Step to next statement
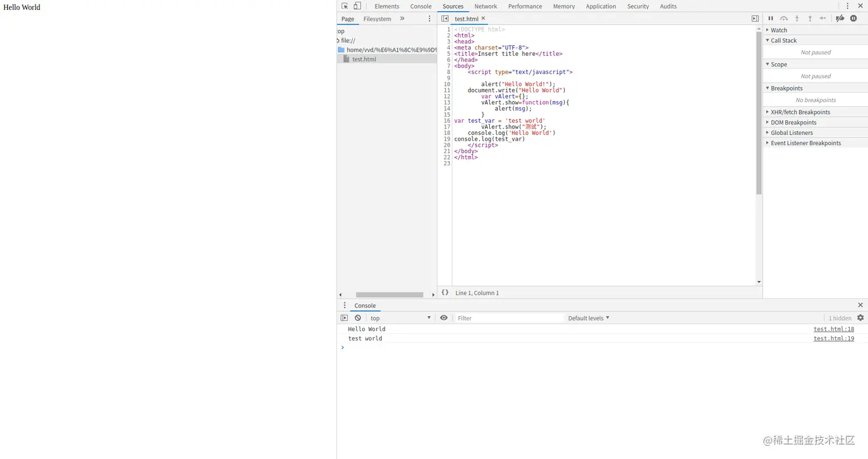868x459 pixels. 823,19
